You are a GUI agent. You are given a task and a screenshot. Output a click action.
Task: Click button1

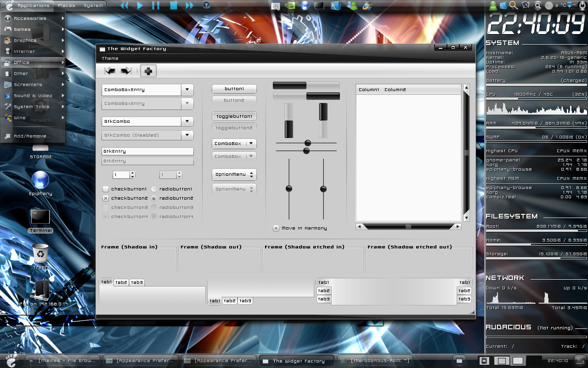point(234,89)
